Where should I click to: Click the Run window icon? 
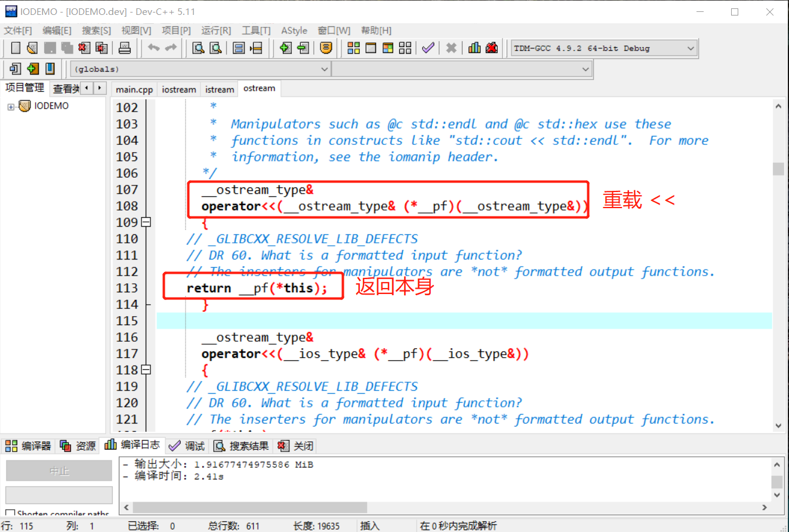[x=371, y=48]
